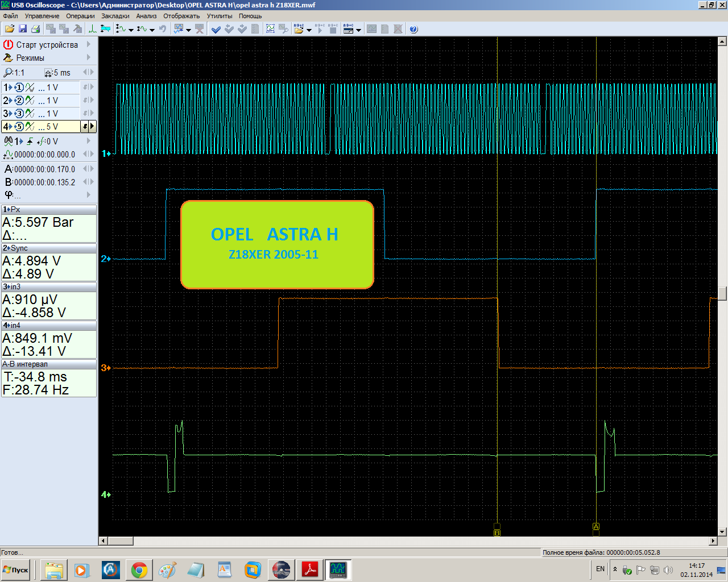Click the 5 ms time-base icon

pos(48,73)
